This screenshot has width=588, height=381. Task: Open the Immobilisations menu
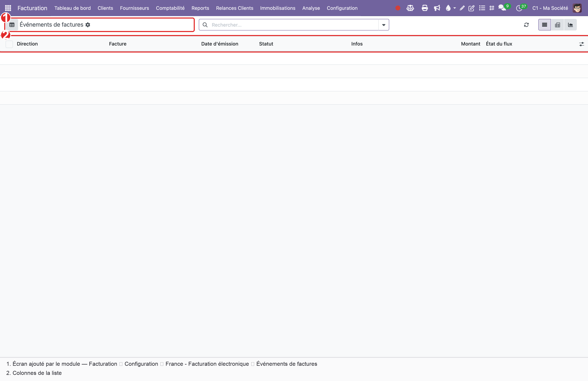278,8
